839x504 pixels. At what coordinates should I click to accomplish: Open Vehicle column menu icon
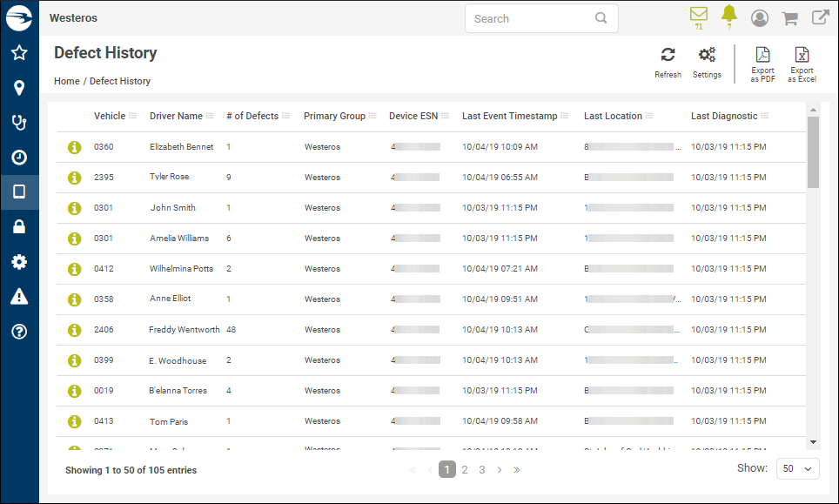(132, 116)
